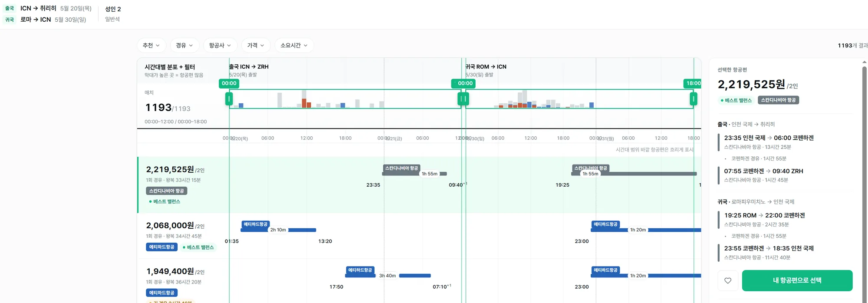Image resolution: width=868 pixels, height=303 pixels.
Task: Click the ICN → 취리히 outbound route in header
Action: click(38, 8)
